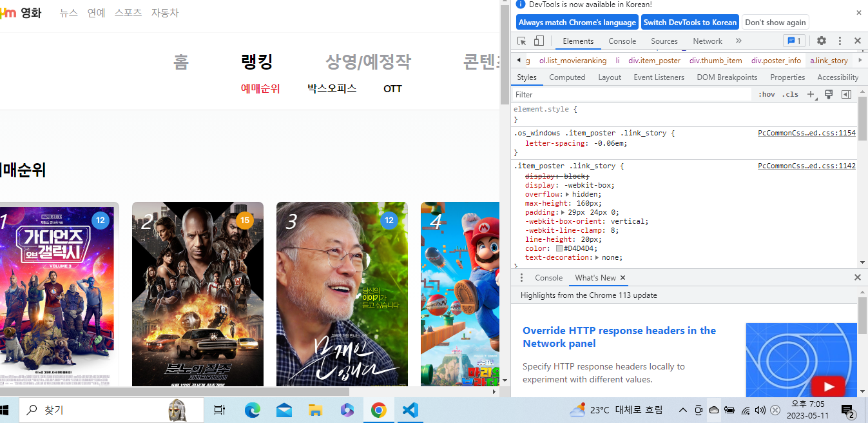Open the 뉴스 link in the site header
The width and height of the screenshot is (868, 423).
(x=69, y=12)
